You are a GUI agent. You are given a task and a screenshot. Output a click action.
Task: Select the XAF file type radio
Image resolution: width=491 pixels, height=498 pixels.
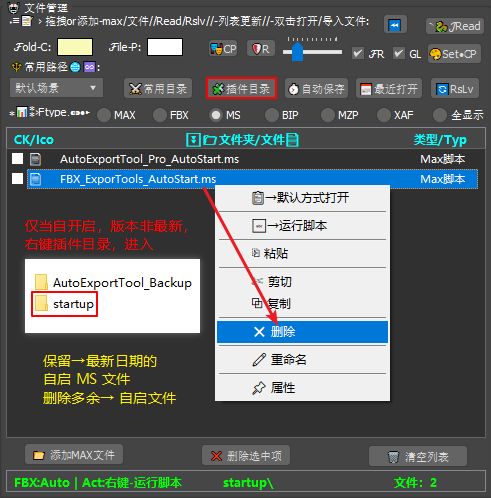tap(384, 115)
